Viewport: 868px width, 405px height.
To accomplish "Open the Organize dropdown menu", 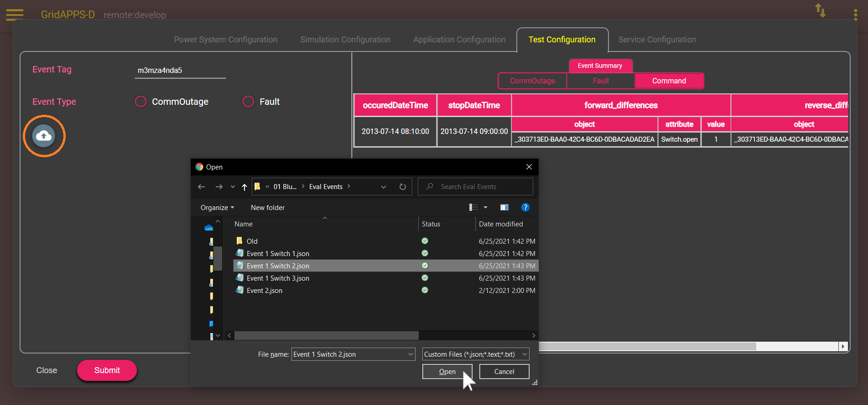I will click(x=217, y=208).
